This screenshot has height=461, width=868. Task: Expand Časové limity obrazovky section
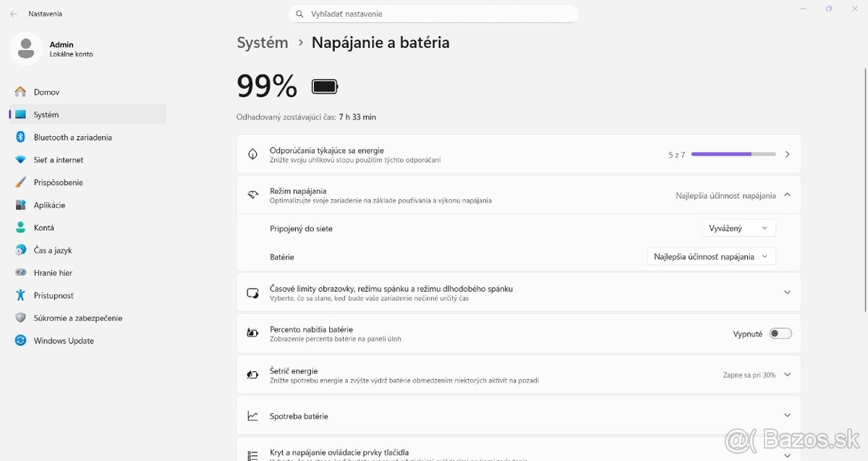787,292
